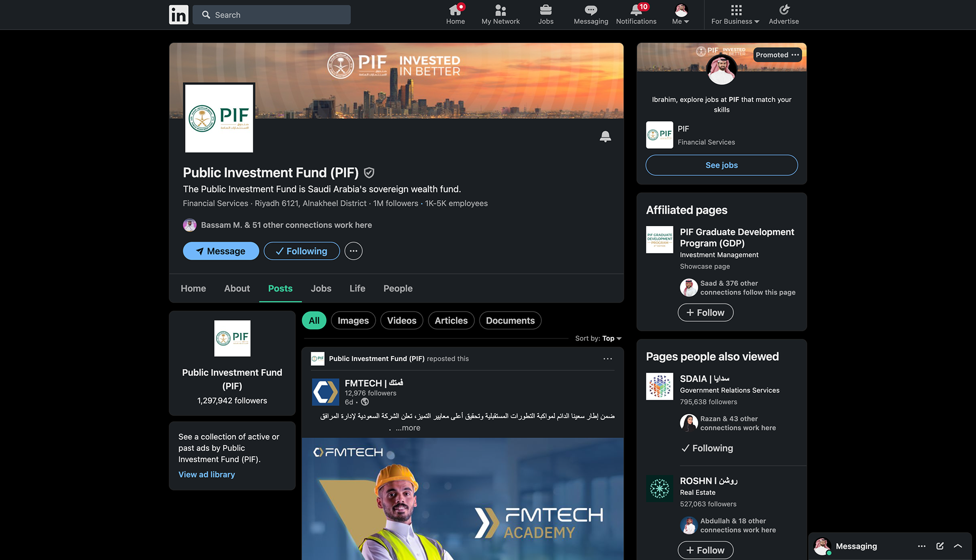This screenshot has width=976, height=560.
Task: Open the FMTECH company logo
Action: 325,392
